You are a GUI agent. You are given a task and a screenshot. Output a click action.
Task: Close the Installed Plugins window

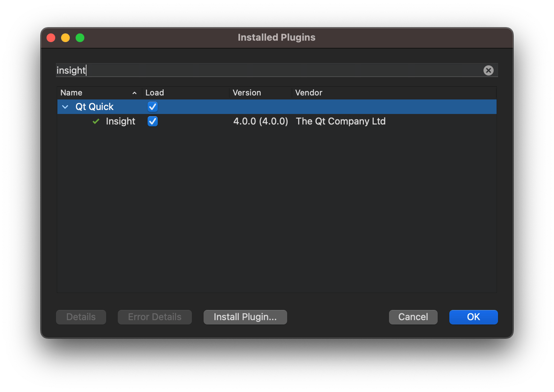[x=51, y=38]
